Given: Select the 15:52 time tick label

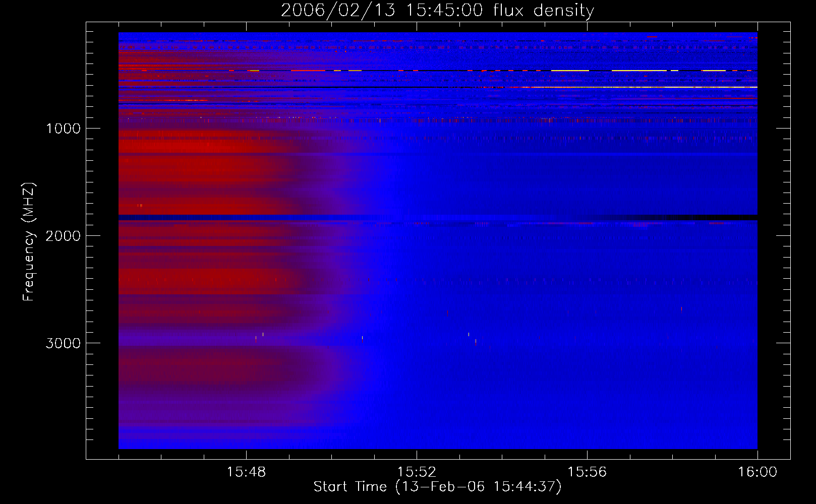Looking at the screenshot, I should (417, 472).
